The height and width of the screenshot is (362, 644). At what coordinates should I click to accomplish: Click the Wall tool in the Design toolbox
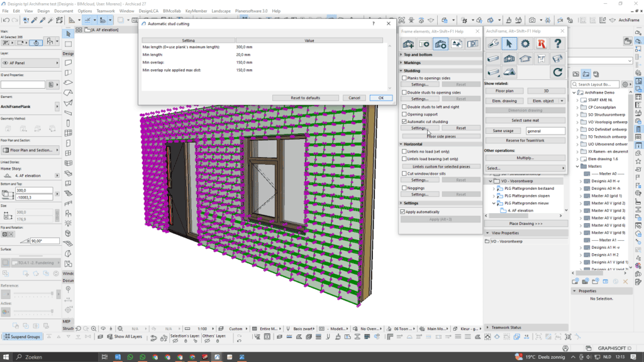click(68, 63)
